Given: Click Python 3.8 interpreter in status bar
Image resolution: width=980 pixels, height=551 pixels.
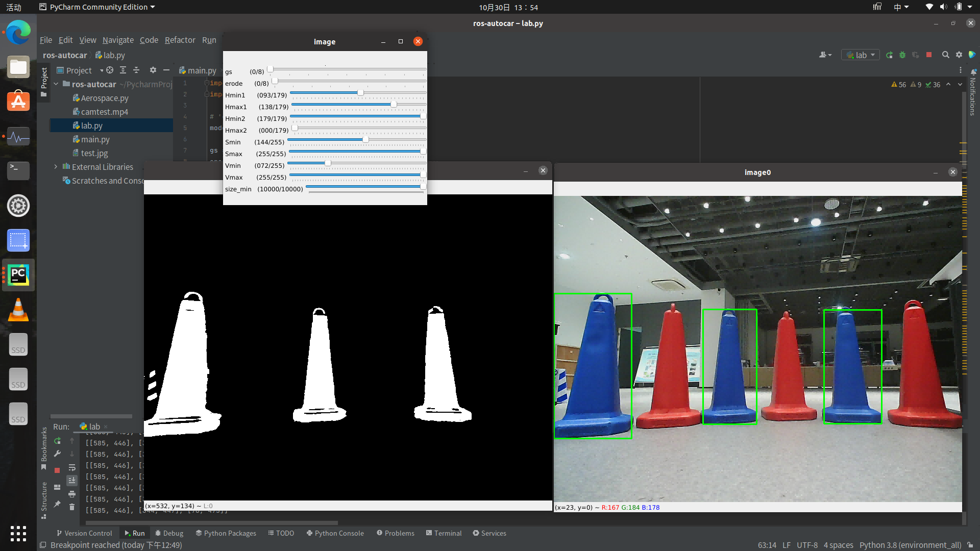Looking at the screenshot, I should [x=910, y=545].
